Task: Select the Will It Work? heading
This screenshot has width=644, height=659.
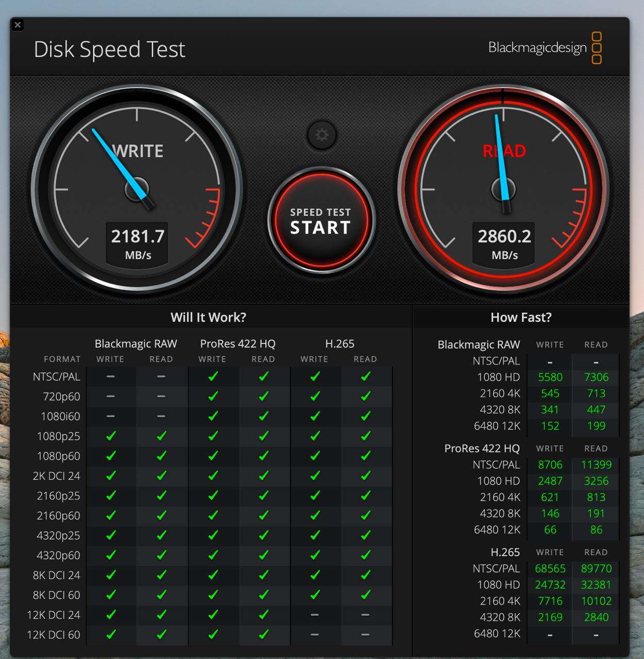Action: [x=208, y=317]
